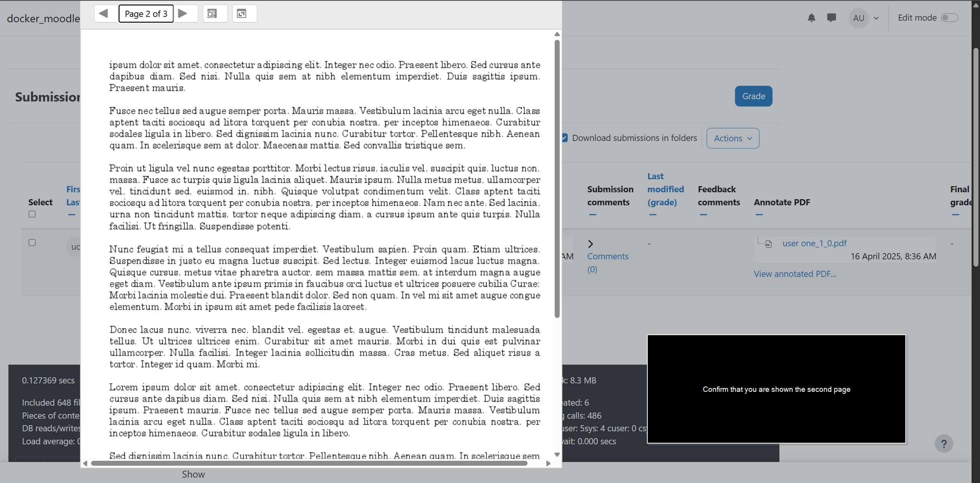
Task: Click the PDF scroll up arrow
Action: pyautogui.click(x=557, y=34)
